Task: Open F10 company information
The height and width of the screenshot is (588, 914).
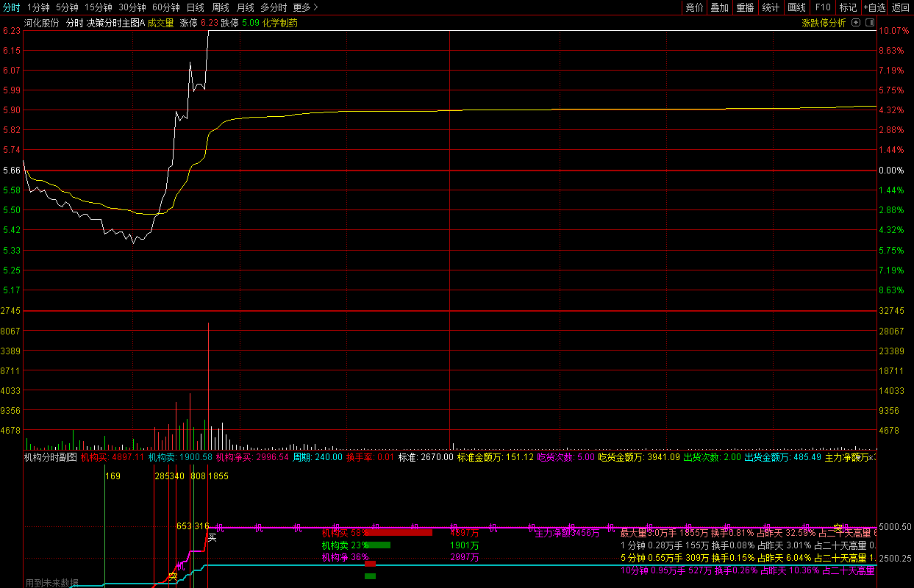Action: pos(823,7)
